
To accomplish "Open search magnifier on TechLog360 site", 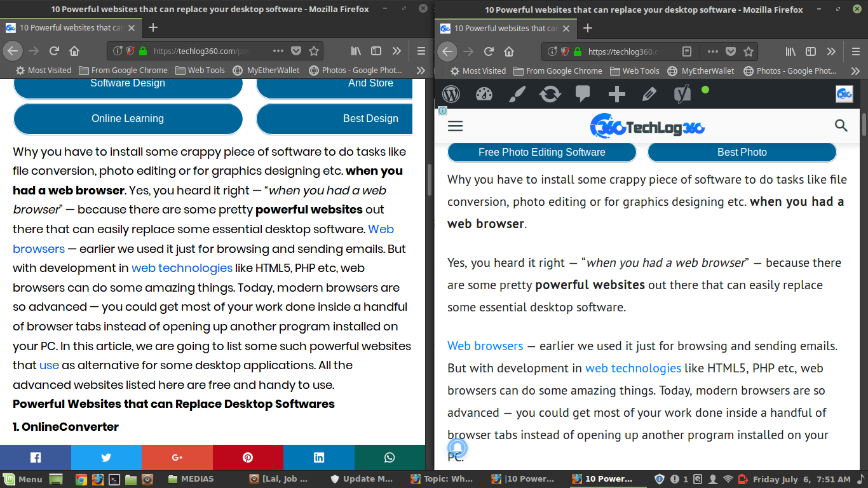I will (x=841, y=125).
